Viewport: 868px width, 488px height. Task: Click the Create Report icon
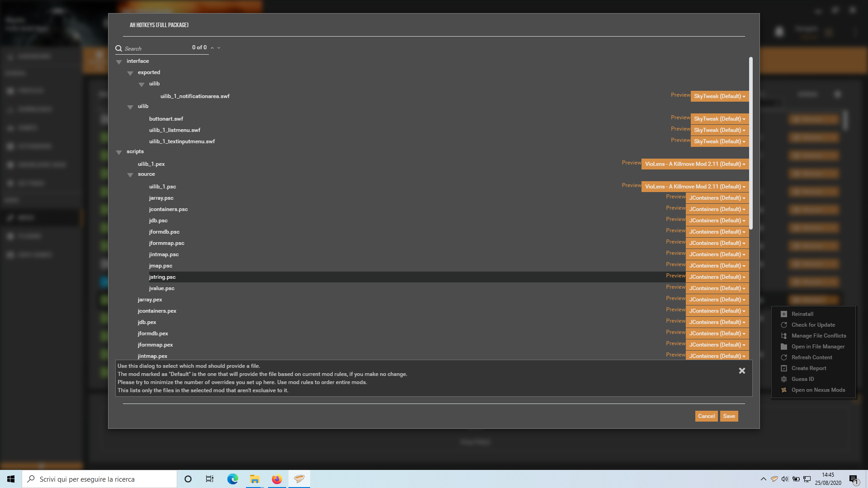pyautogui.click(x=784, y=368)
